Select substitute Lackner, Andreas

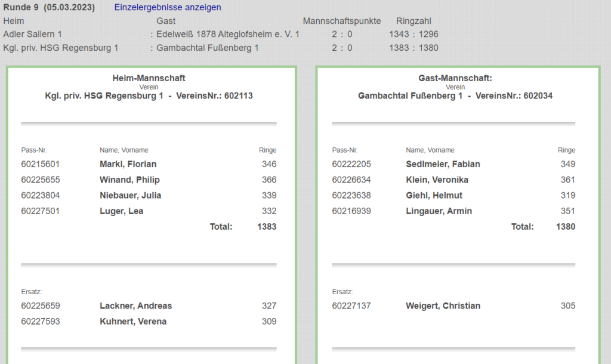pos(135,306)
